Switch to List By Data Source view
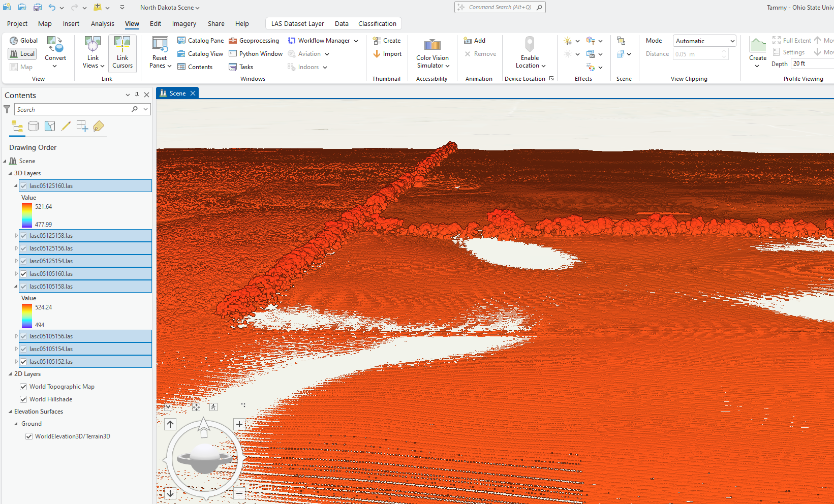The height and width of the screenshot is (504, 834). point(34,127)
